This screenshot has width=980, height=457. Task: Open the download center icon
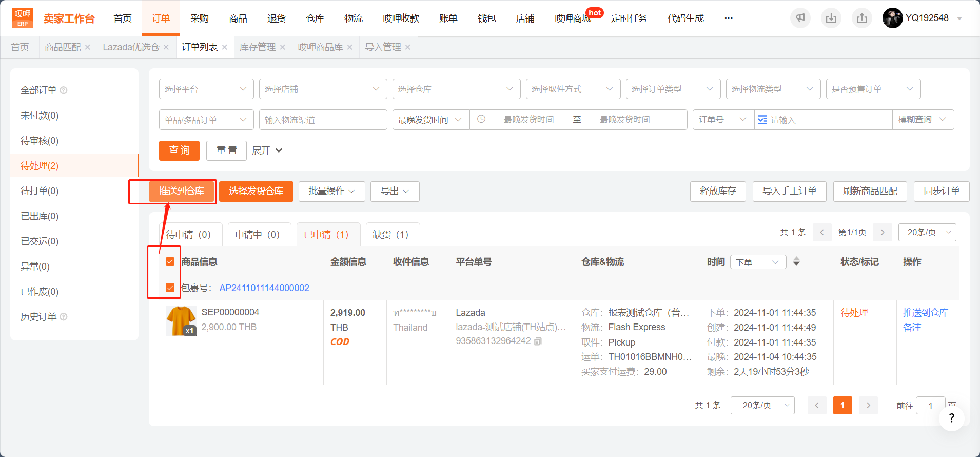pos(831,18)
